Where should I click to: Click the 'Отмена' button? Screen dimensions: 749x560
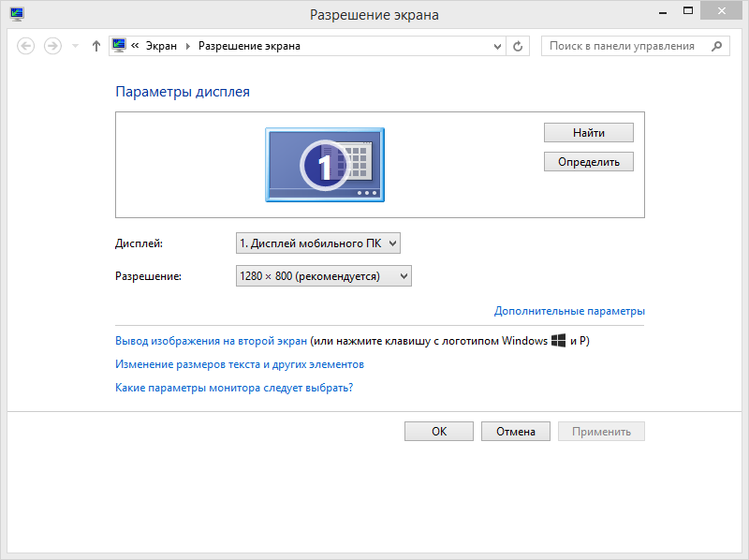click(x=516, y=432)
